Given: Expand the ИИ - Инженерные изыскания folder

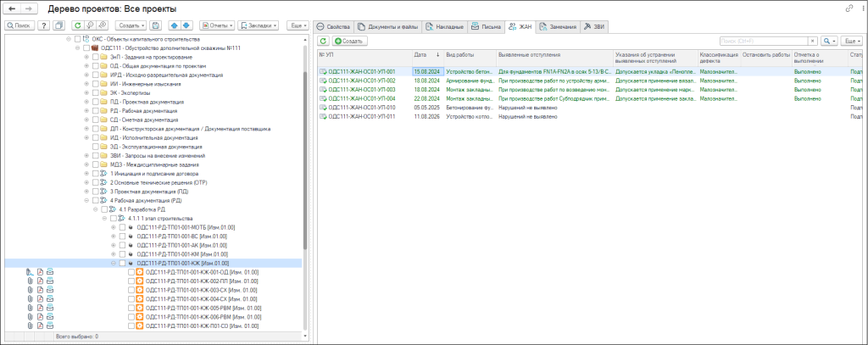Looking at the screenshot, I should tap(86, 84).
